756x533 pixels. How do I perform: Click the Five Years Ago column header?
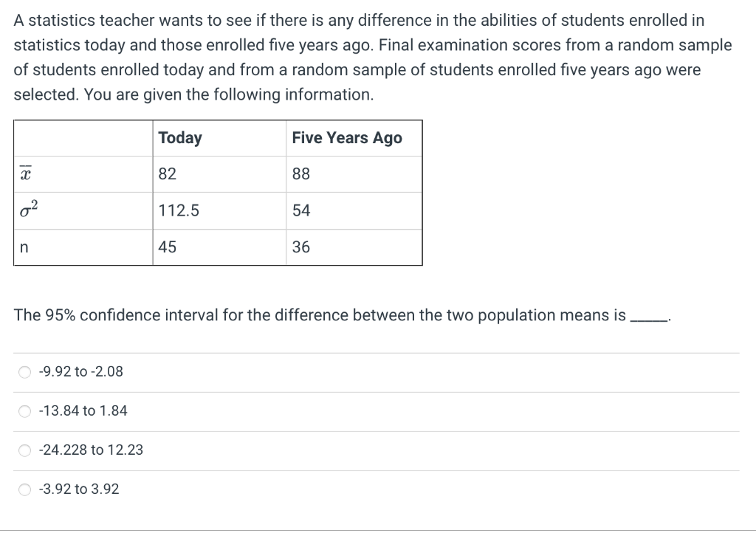pyautogui.click(x=354, y=138)
